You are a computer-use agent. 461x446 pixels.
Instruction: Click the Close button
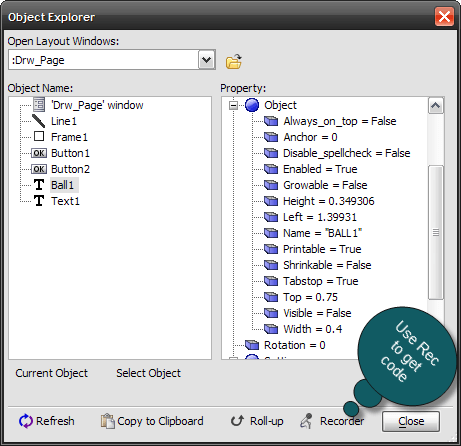(411, 421)
